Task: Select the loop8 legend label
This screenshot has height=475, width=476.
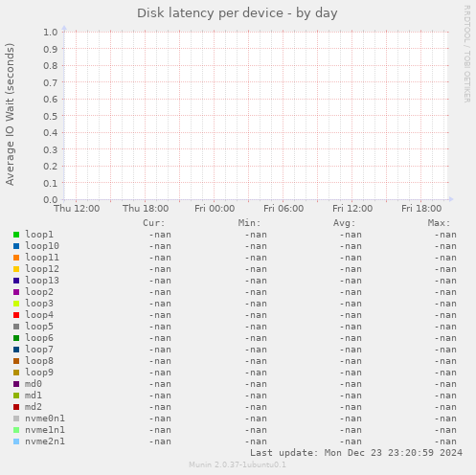Action: (39, 361)
